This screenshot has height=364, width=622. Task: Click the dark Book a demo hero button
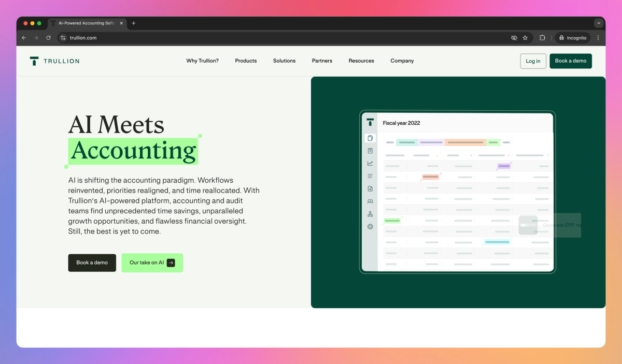[x=92, y=263]
